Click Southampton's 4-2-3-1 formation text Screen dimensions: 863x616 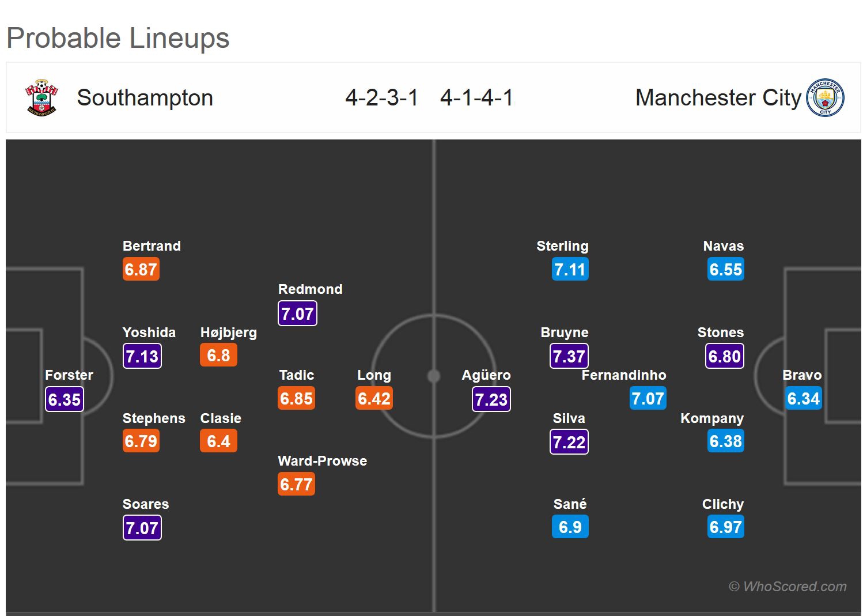(x=382, y=97)
